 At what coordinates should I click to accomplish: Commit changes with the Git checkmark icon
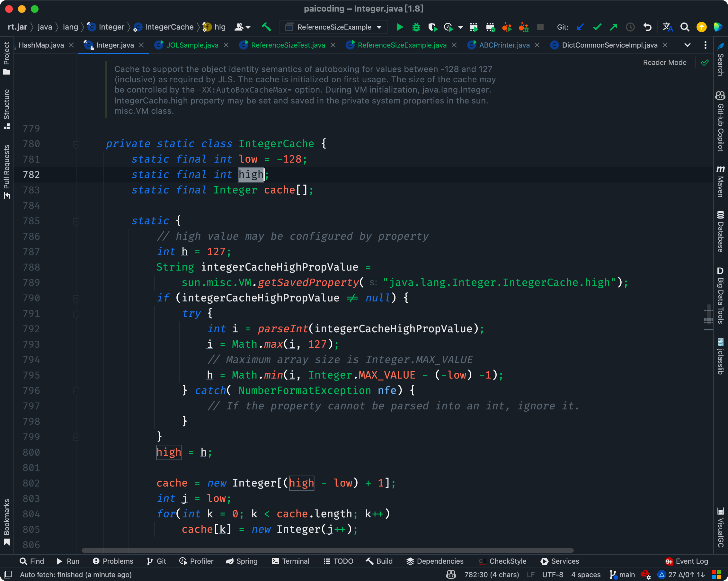[597, 27]
